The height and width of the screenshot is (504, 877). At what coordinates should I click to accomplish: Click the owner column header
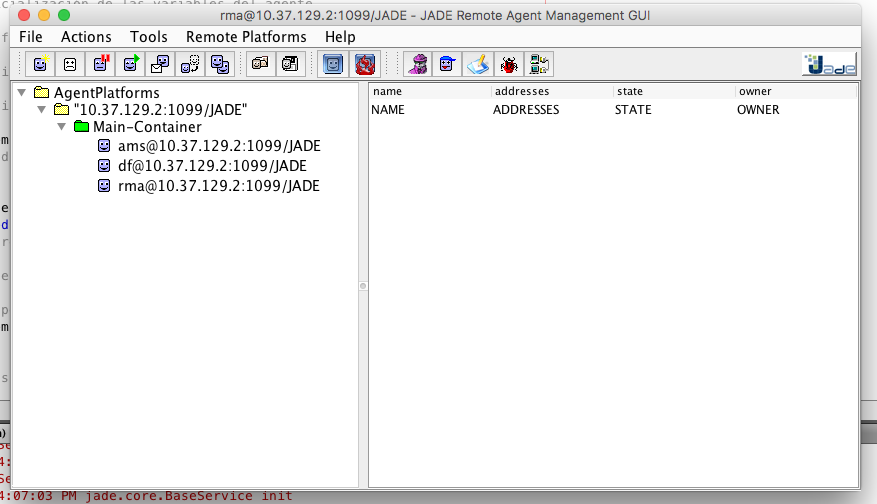click(x=796, y=91)
